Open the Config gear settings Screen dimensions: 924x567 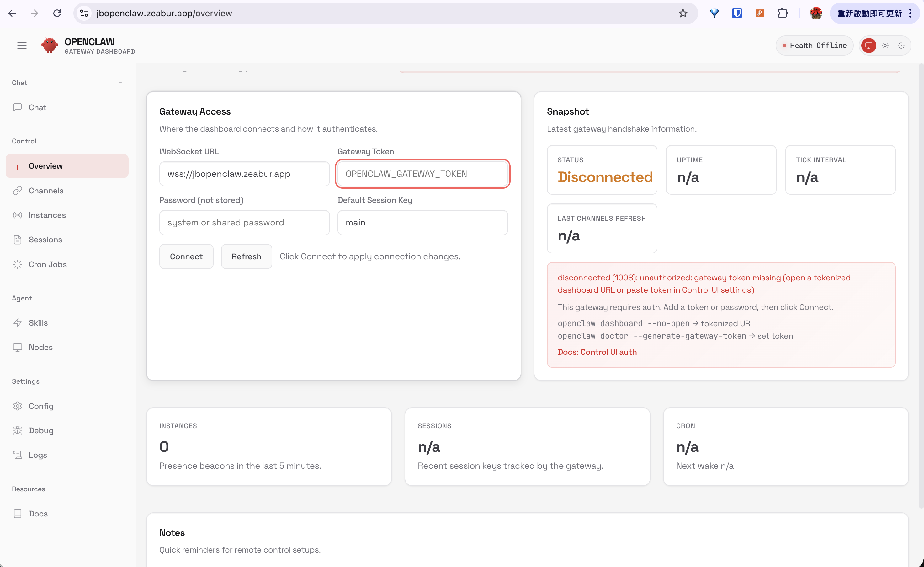click(x=18, y=406)
